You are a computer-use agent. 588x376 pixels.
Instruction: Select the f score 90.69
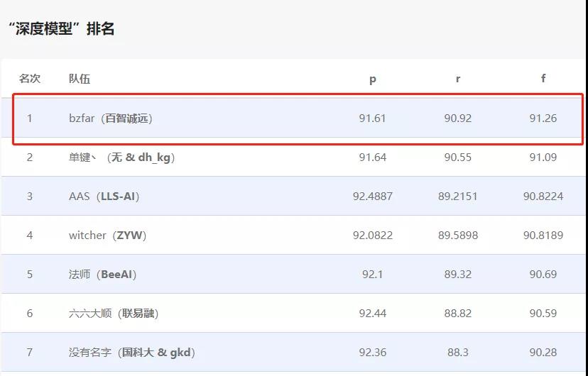coord(543,275)
